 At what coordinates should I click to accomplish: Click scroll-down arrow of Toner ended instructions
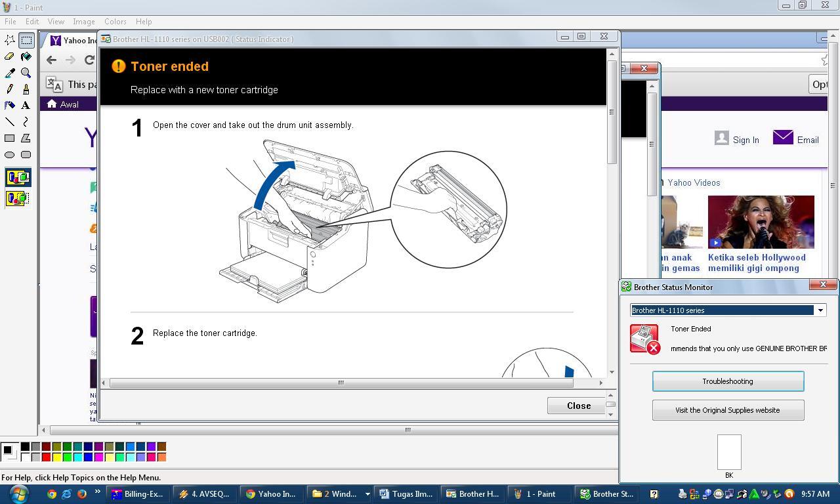click(x=612, y=372)
